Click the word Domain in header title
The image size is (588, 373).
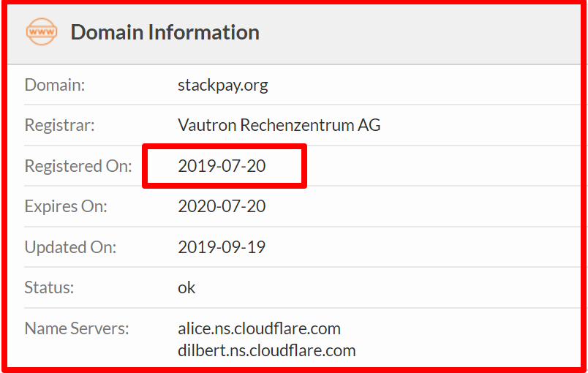pos(108,32)
